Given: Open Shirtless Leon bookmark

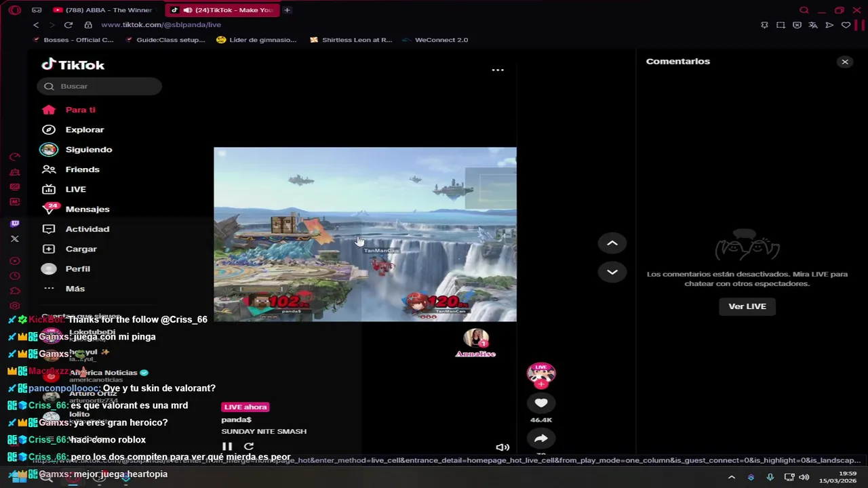Looking at the screenshot, I should click(x=351, y=40).
